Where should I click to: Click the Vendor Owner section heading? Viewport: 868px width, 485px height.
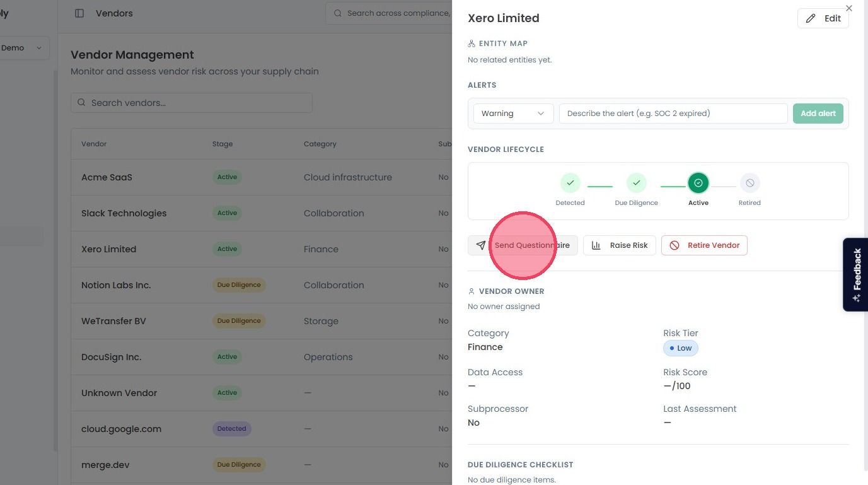click(x=506, y=291)
